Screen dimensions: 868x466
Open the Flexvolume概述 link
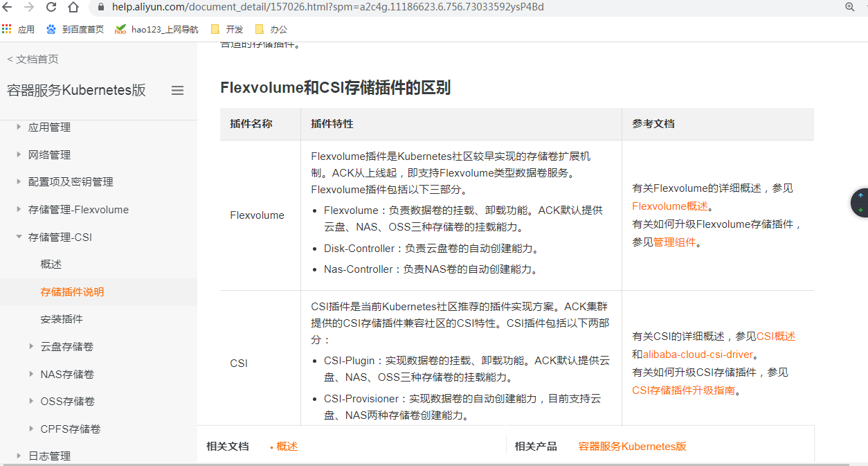670,206
